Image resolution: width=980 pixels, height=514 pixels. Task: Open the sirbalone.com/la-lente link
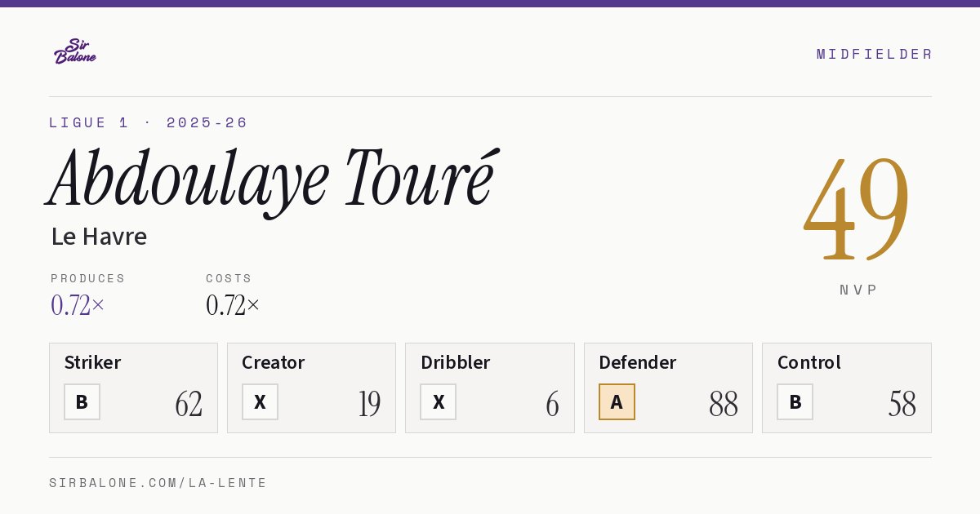(x=158, y=483)
